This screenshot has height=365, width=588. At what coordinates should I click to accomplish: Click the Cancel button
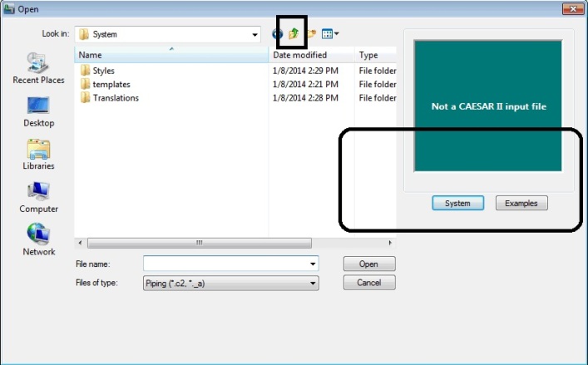(369, 283)
